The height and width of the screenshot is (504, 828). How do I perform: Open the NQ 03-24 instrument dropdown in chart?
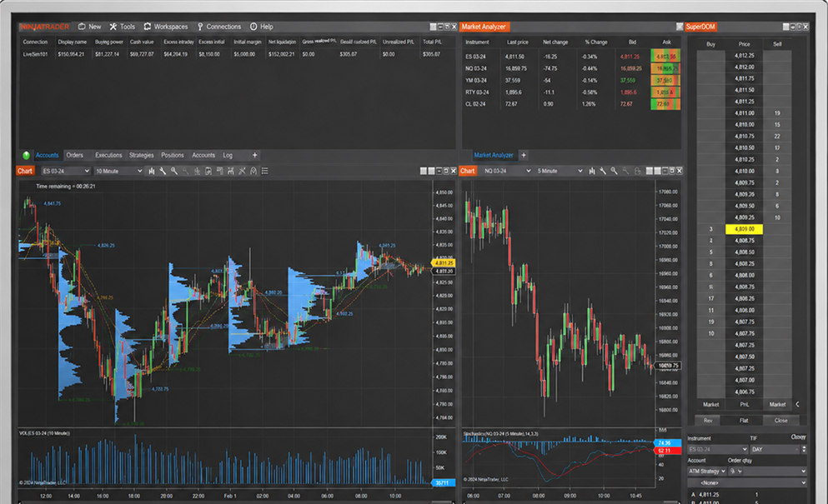(508, 171)
